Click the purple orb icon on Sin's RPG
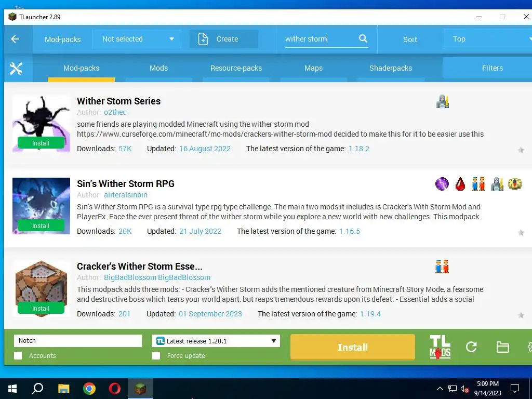Viewport: 532px width, 399px height. point(442,184)
